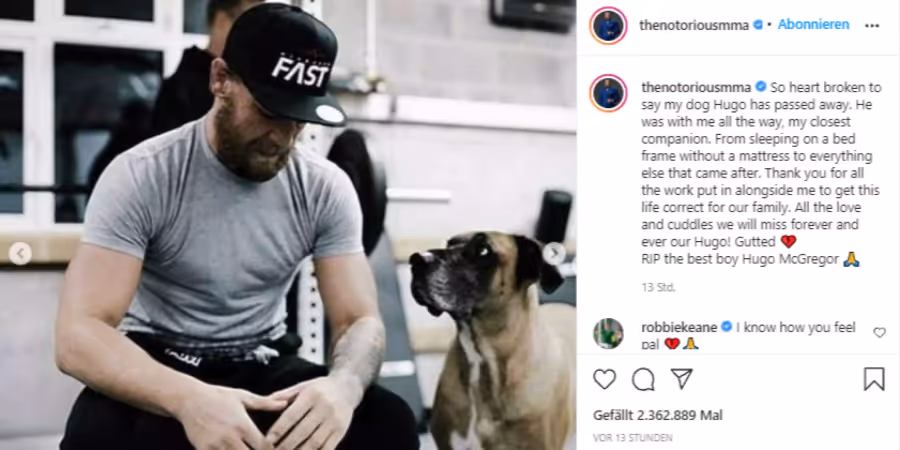This screenshot has width=900, height=450.
Task: Open the robbiekeane commenter profile link
Action: pyautogui.click(x=679, y=327)
